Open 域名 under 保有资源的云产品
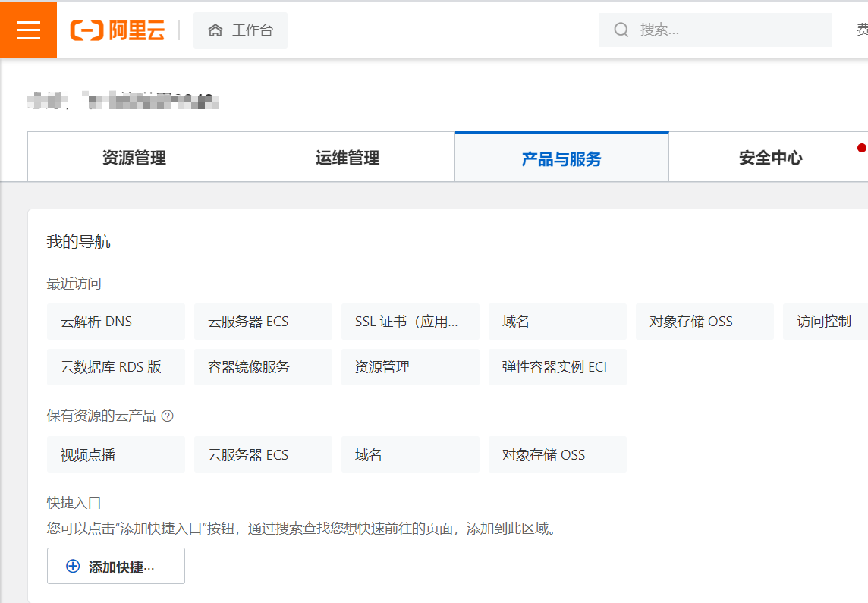This screenshot has height=603, width=868. point(410,454)
